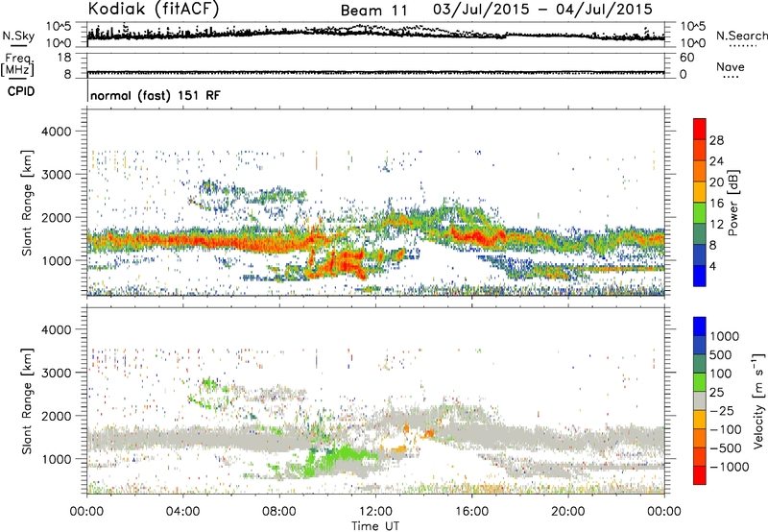This screenshot has height=532, width=768.
Task: Click the '-100' velocity colorbar label
Action: pyautogui.click(x=726, y=429)
